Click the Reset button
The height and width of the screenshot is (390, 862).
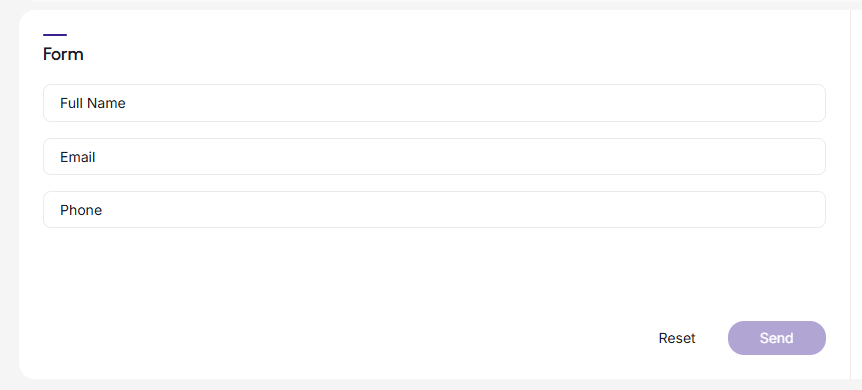pos(677,338)
